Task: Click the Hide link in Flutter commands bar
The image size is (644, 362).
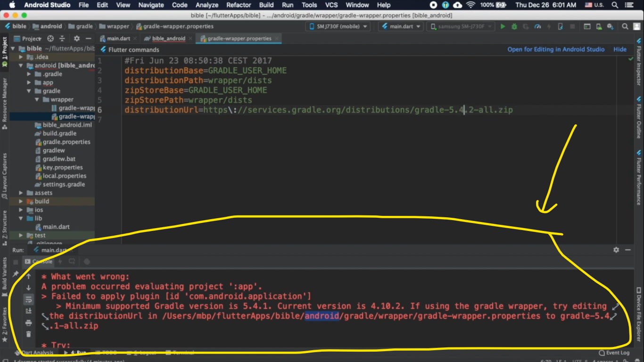Action: (x=620, y=49)
